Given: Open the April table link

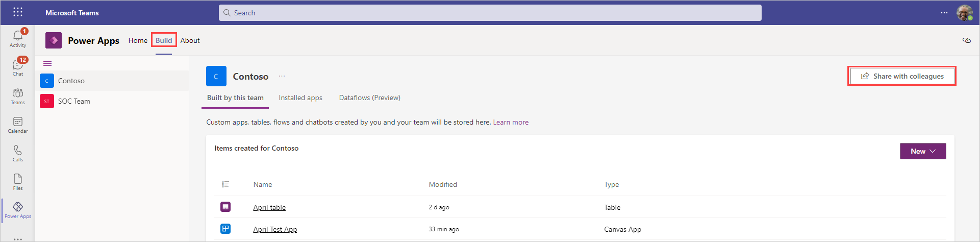Looking at the screenshot, I should tap(269, 207).
